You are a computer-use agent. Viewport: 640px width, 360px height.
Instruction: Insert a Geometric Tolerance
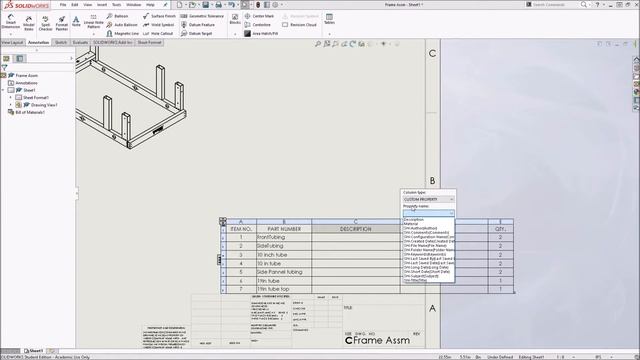pos(202,16)
